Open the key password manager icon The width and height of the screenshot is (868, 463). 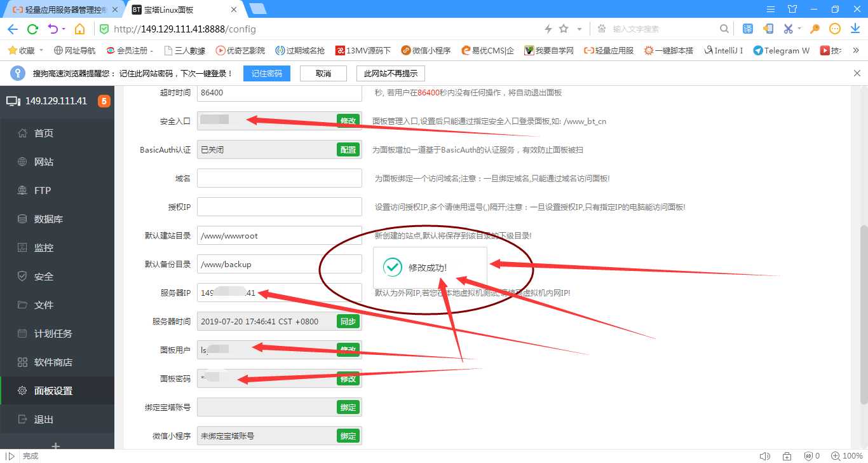tap(815, 29)
